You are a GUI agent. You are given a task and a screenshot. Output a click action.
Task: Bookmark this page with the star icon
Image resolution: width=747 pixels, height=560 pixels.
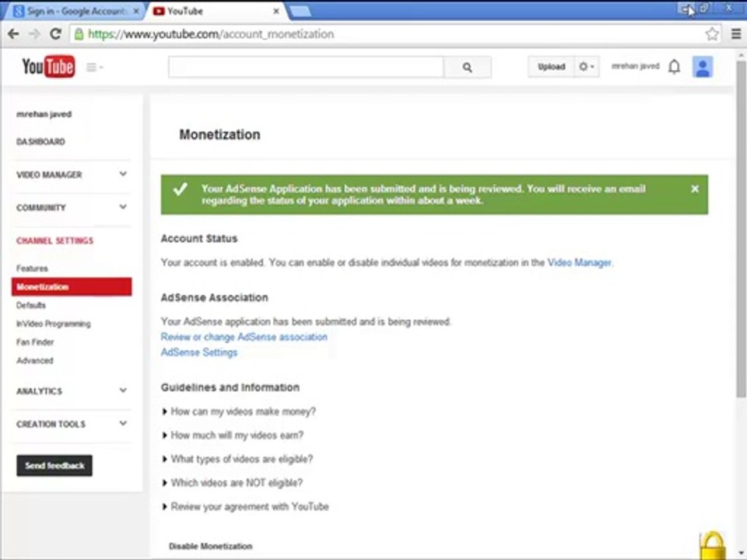(712, 33)
